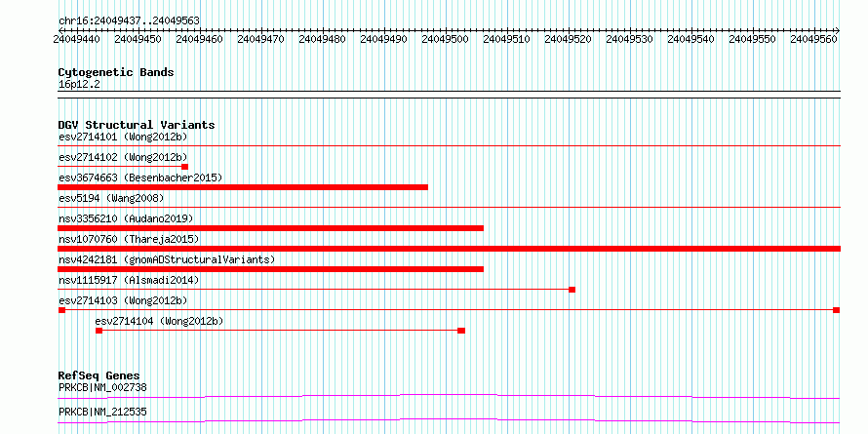Click the chr16:24049437..24049563 coordinate label
Screen dimensions: 868x434
point(129,21)
